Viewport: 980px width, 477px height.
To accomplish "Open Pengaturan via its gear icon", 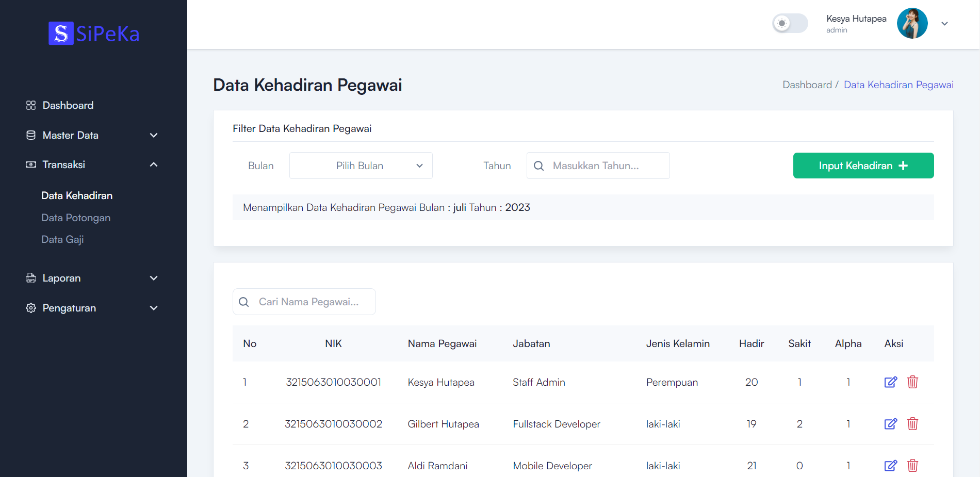I will [x=30, y=307].
